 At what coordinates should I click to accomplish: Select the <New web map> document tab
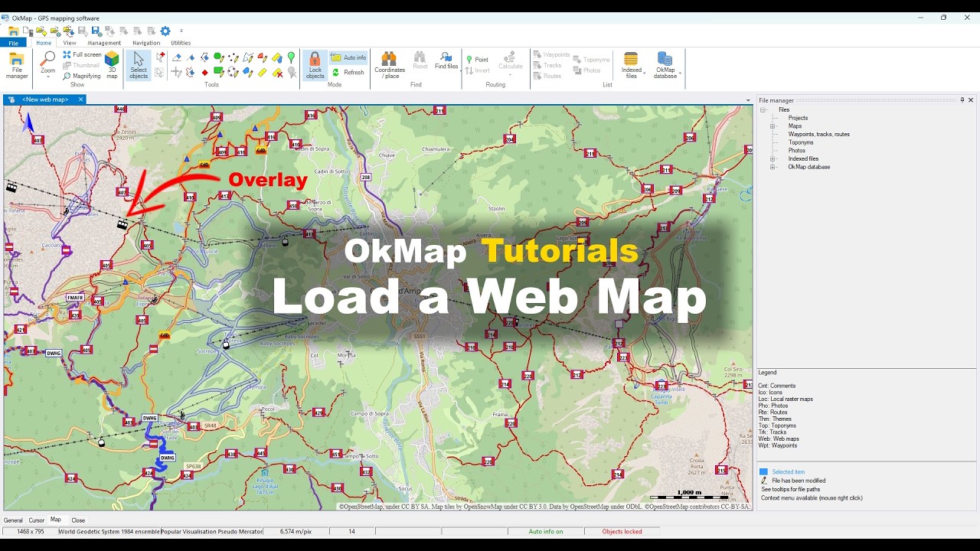[45, 99]
